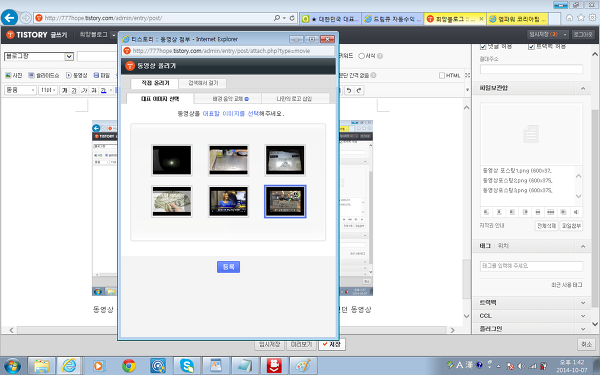The width and height of the screenshot is (600, 375).
Task: Attach a file with the 파일 toolbar icon
Action: click(102, 75)
